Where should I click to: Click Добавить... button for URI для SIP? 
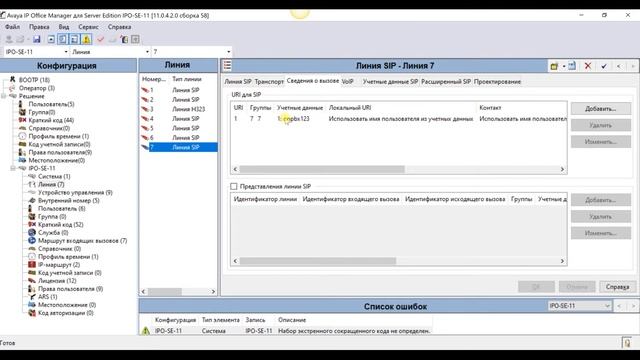(600, 109)
